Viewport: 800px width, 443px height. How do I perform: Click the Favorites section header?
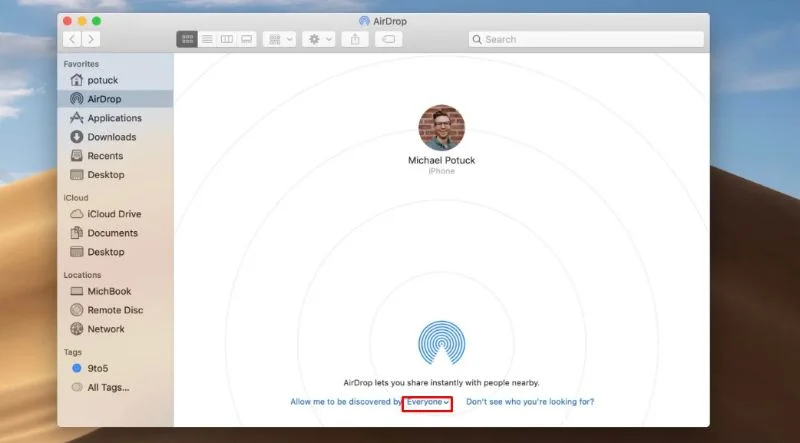(x=81, y=64)
